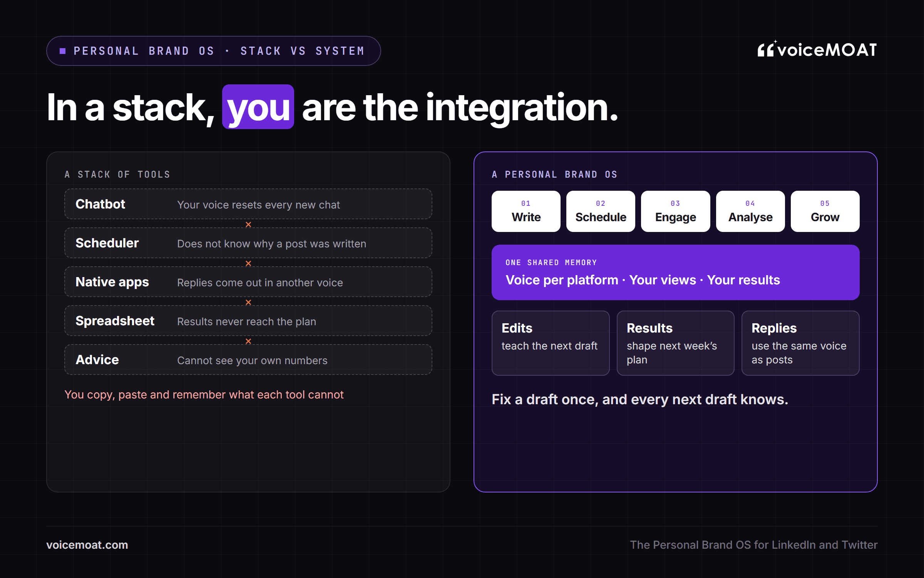Open the 03 Engage step card
Image resolution: width=924 pixels, height=578 pixels.
(675, 211)
